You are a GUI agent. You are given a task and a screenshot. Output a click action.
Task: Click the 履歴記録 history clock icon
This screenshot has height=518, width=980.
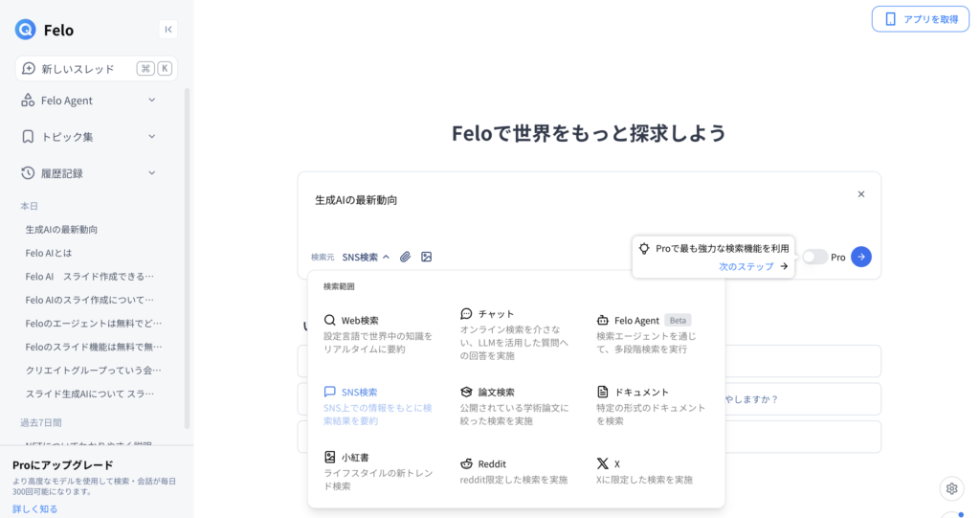pos(28,173)
